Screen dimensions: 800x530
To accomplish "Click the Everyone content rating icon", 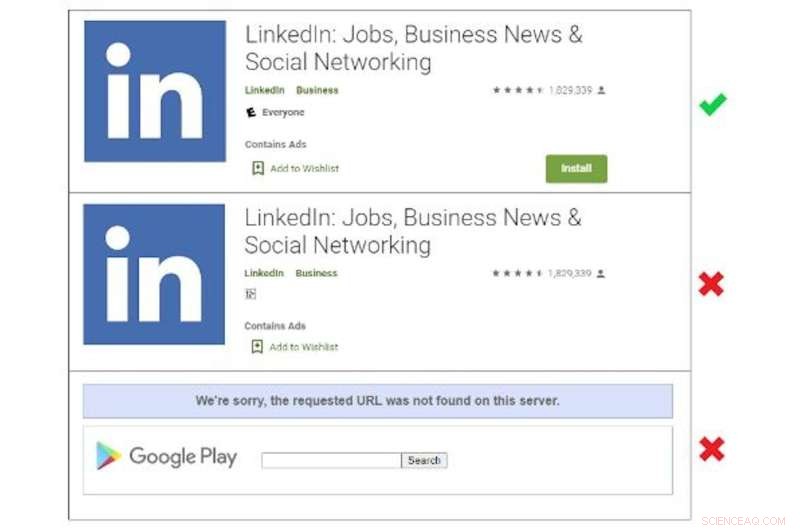I will tap(251, 113).
